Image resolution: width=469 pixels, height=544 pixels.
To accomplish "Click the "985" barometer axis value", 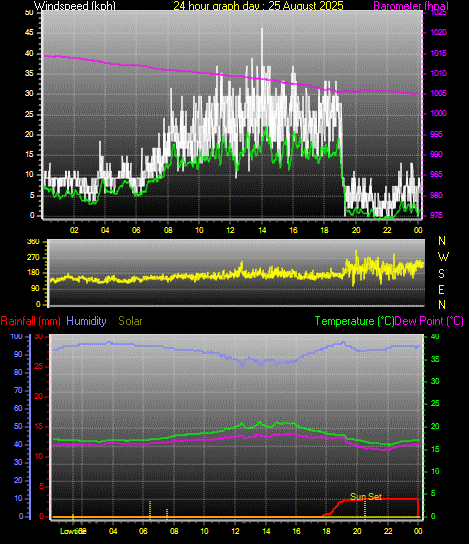I will tap(436, 175).
